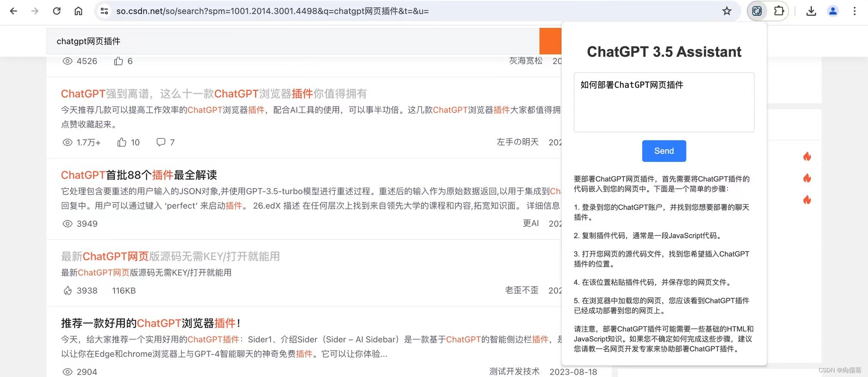Click the eye icon next to 2904
The width and height of the screenshot is (868, 377).
67,372
